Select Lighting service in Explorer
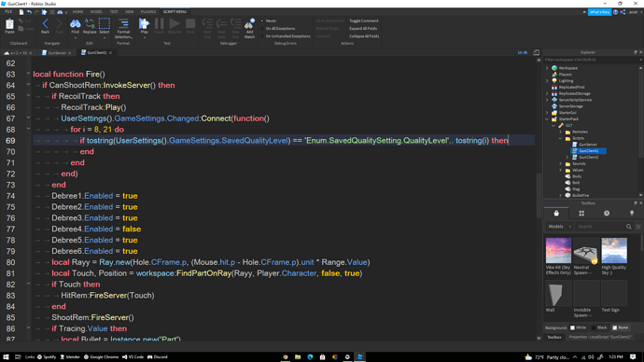This screenshot has height=362, width=644. [566, 81]
